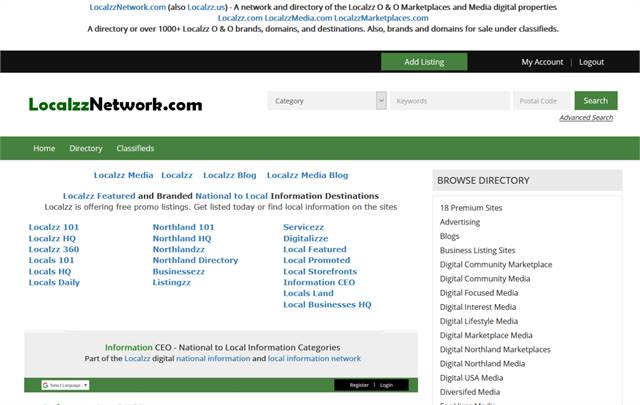Image resolution: width=640 pixels, height=405 pixels.
Task: Browse Digital Northland Media category
Action: (482, 363)
